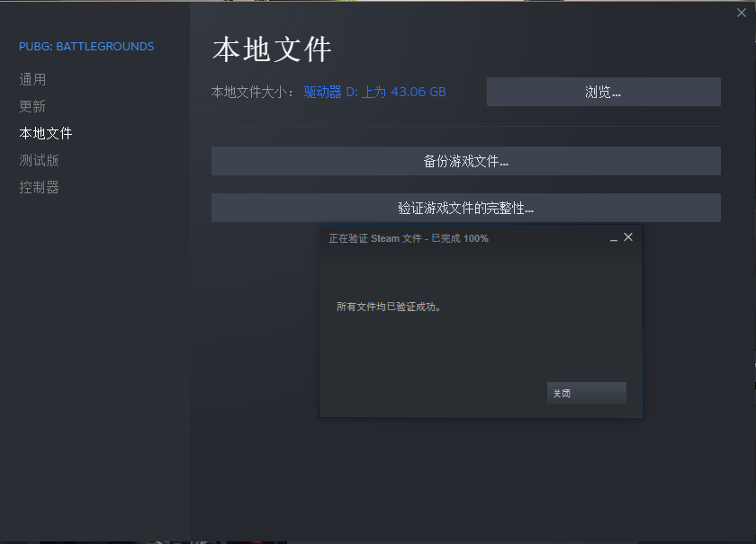The height and width of the screenshot is (544, 756).
Task: Click the 本地文件 page heading
Action: click(x=272, y=49)
